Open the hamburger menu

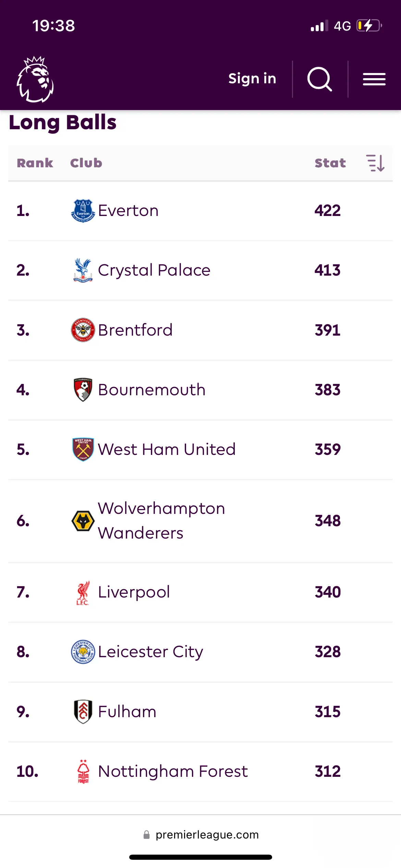374,79
